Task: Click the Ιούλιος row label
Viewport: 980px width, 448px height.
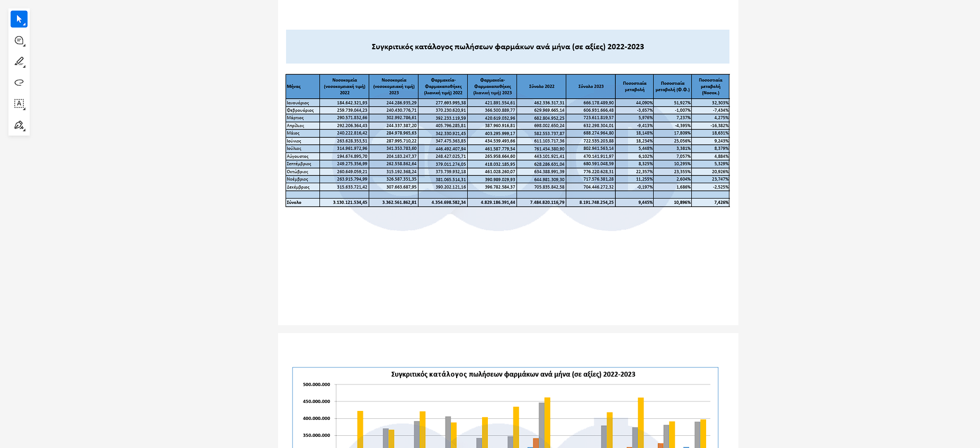Action: pos(294,148)
